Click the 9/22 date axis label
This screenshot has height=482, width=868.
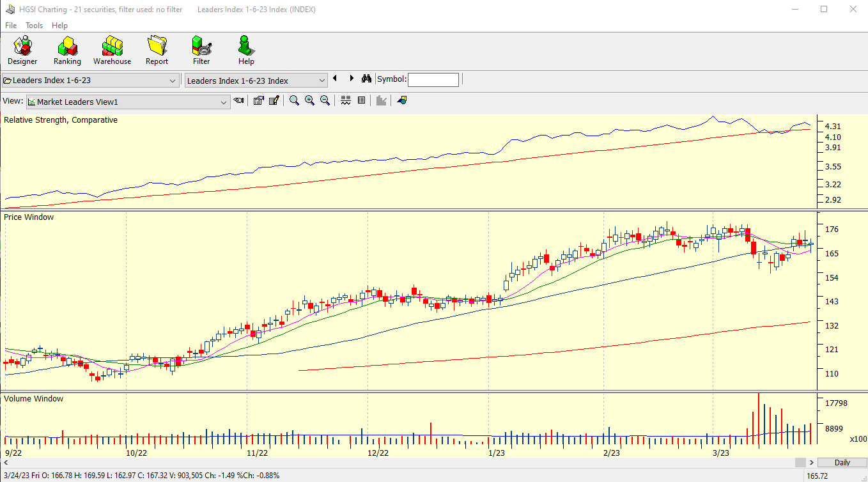point(13,453)
